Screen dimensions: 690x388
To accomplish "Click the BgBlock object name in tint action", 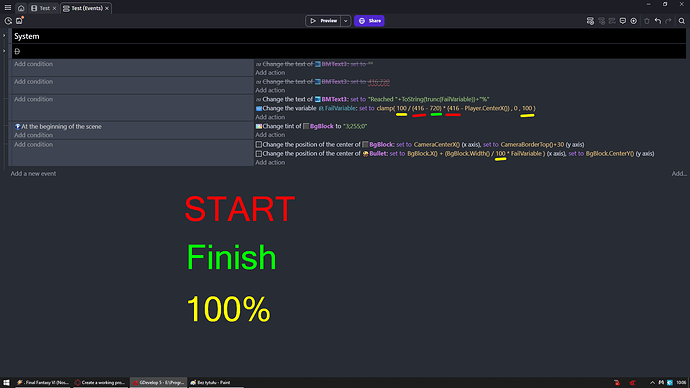I will pyautogui.click(x=322, y=126).
